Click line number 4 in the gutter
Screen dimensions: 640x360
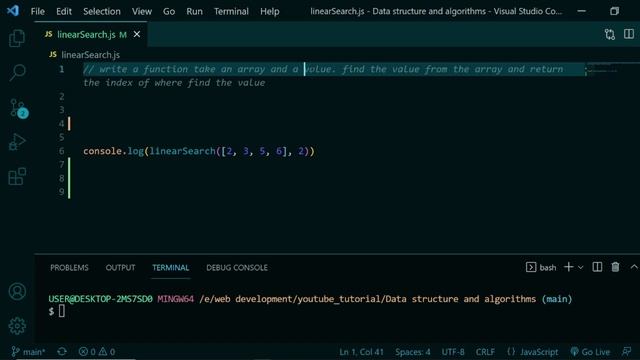click(61, 124)
